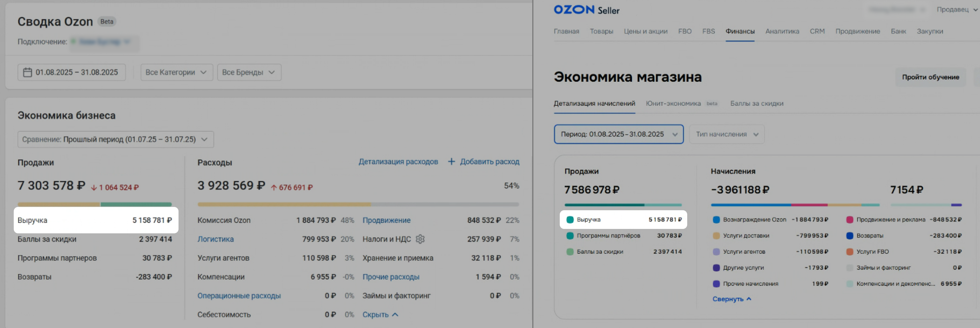Click plus icon beside Добавить расход
The width and height of the screenshot is (980, 328).
tap(451, 162)
